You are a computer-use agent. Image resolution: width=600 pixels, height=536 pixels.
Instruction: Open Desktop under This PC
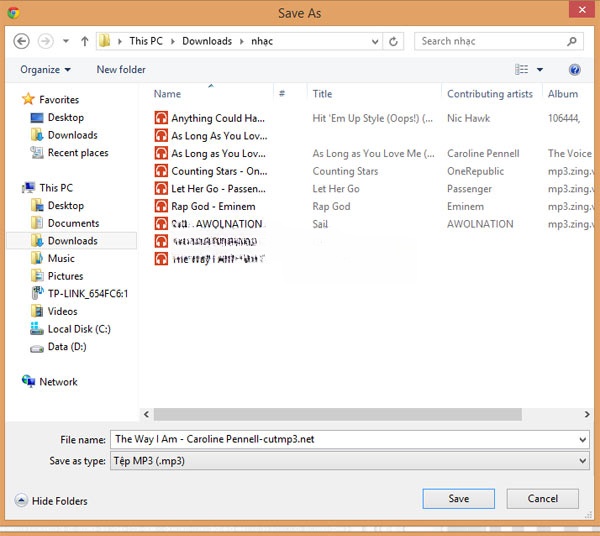(65, 205)
